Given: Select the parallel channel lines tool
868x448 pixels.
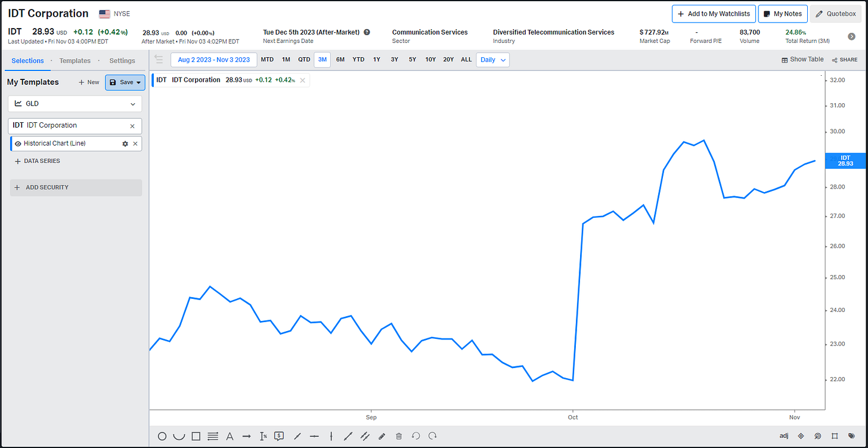Looking at the screenshot, I should click(x=365, y=436).
